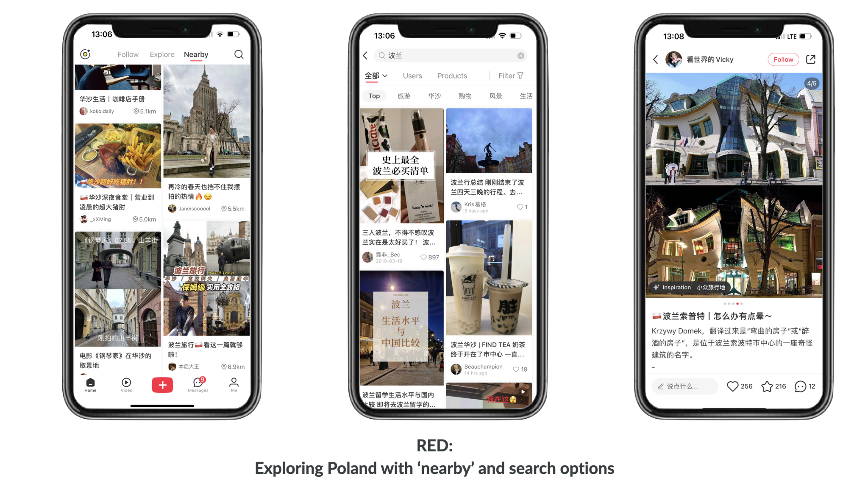This screenshot has height=487, width=868.
Task: Tap the Home icon in bottom navigation
Action: click(x=90, y=385)
